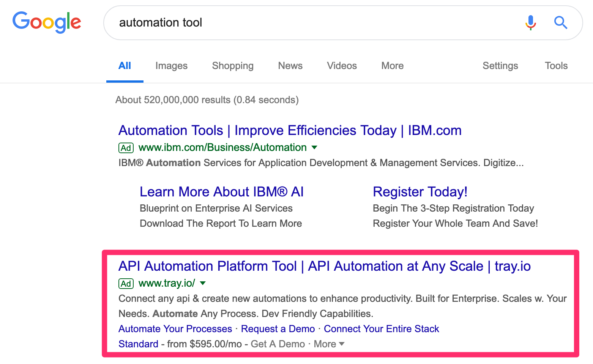Expand the 'More' price options dropdown
The width and height of the screenshot is (593, 364).
coord(329,344)
